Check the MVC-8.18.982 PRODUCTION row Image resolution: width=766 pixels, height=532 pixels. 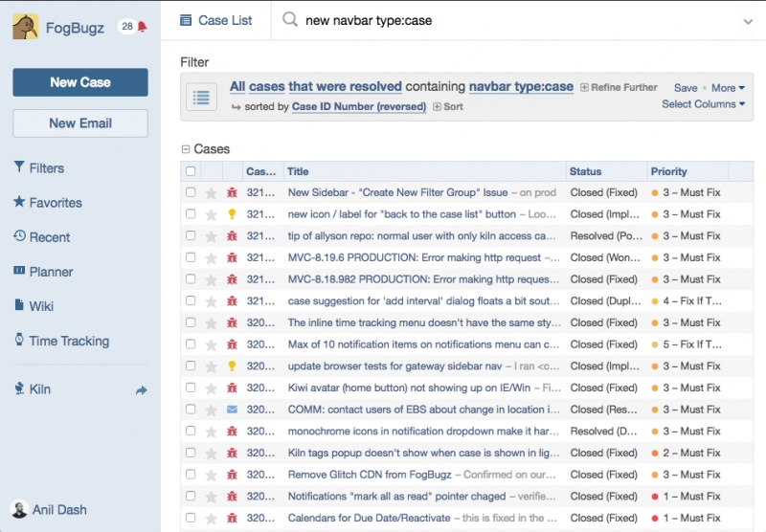191,279
